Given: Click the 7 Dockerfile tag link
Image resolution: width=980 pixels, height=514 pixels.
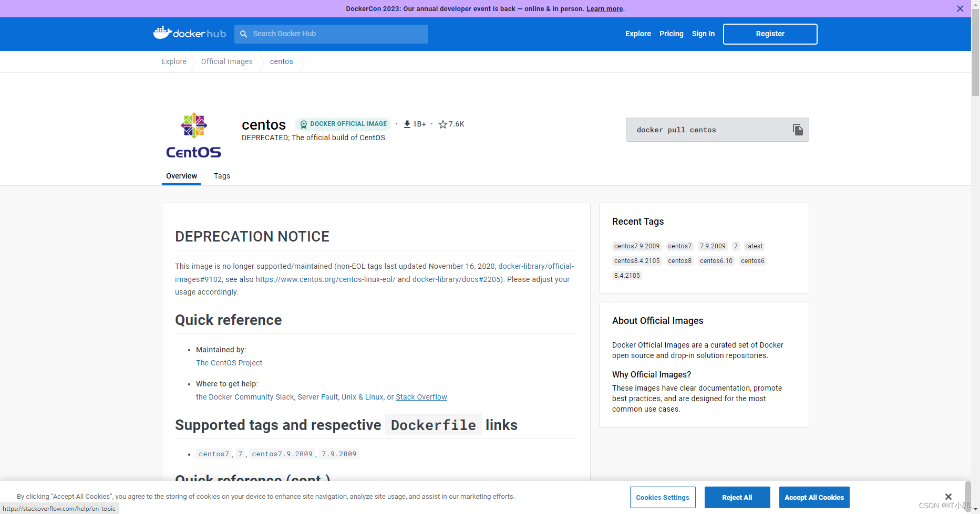Looking at the screenshot, I should coord(240,454).
